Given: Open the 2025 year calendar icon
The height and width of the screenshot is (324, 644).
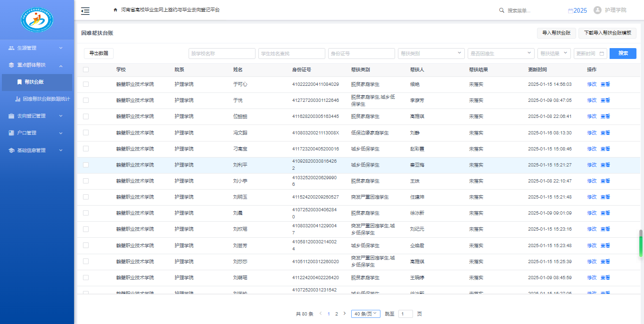Looking at the screenshot, I should (570, 10).
